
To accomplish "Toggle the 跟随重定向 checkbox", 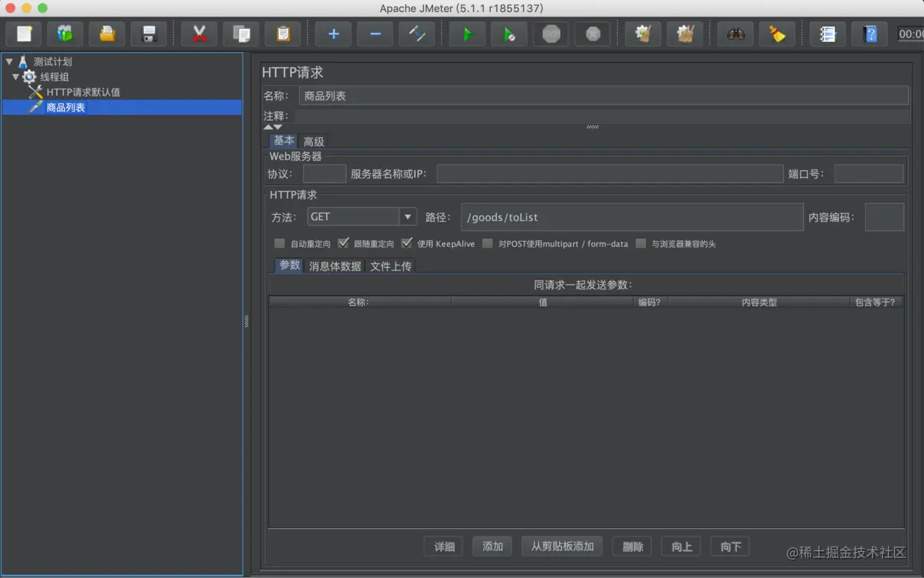I will 344,243.
